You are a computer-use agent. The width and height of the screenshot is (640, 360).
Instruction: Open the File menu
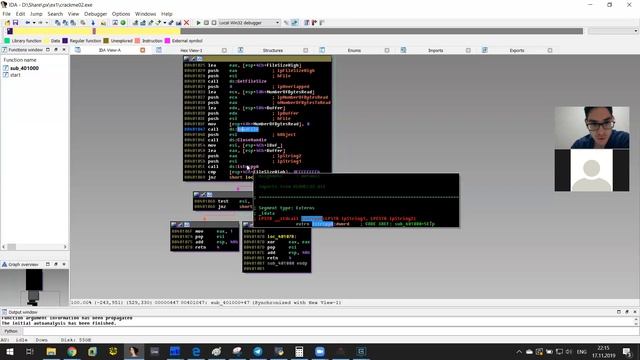point(7,14)
